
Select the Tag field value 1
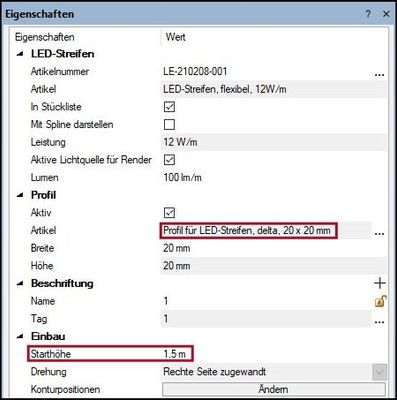(166, 319)
